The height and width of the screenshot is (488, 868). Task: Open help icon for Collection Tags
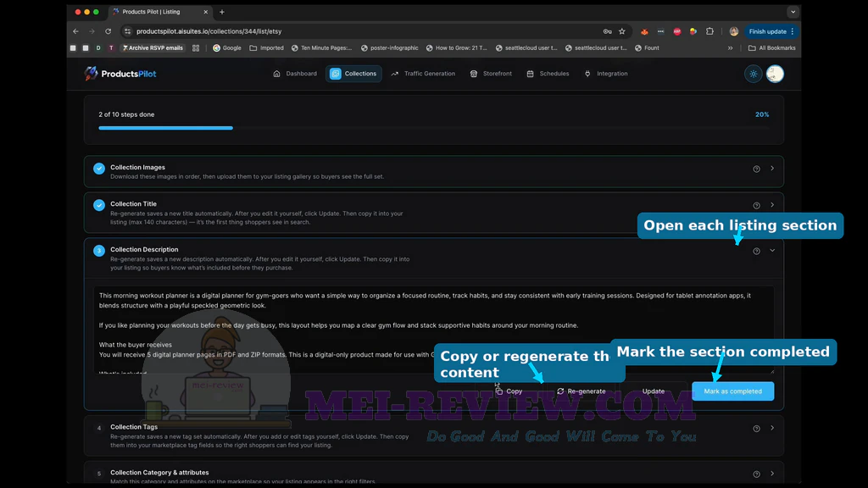(756, 428)
